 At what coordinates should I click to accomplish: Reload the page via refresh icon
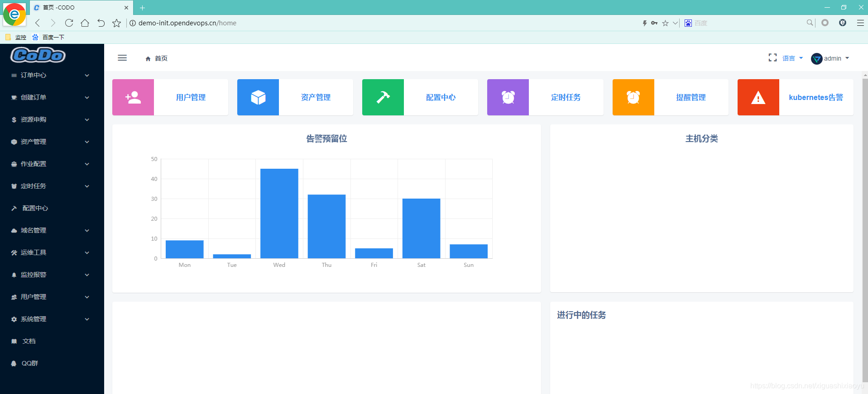[x=69, y=23]
